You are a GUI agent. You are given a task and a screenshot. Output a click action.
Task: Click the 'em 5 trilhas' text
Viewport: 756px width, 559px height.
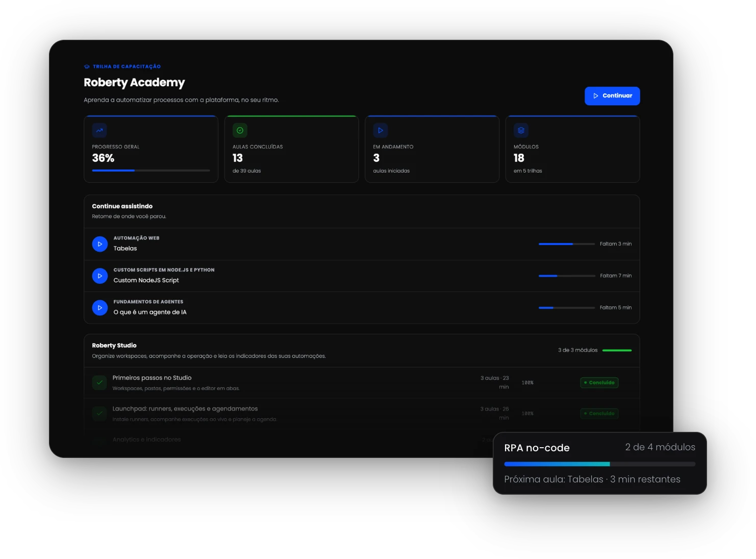click(528, 171)
